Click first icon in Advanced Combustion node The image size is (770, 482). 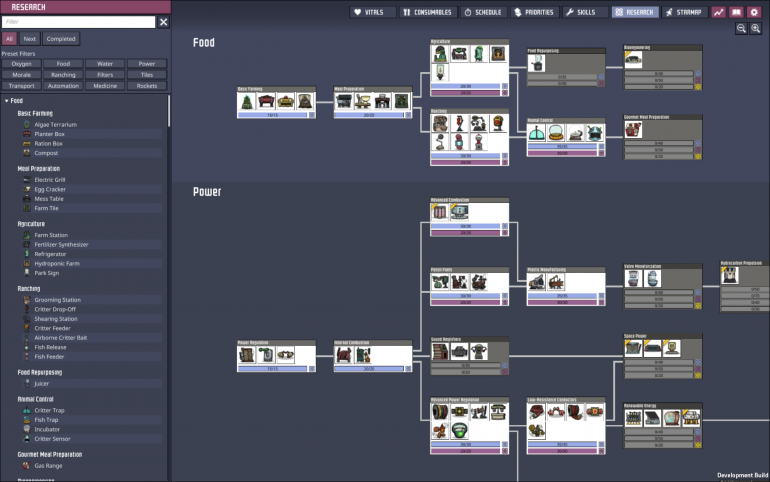pyautogui.click(x=440, y=212)
